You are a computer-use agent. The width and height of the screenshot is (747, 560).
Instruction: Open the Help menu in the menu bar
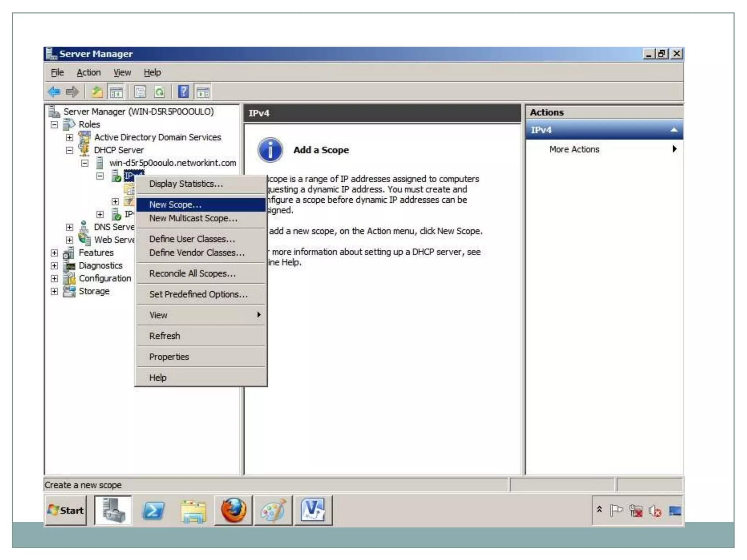click(x=152, y=73)
